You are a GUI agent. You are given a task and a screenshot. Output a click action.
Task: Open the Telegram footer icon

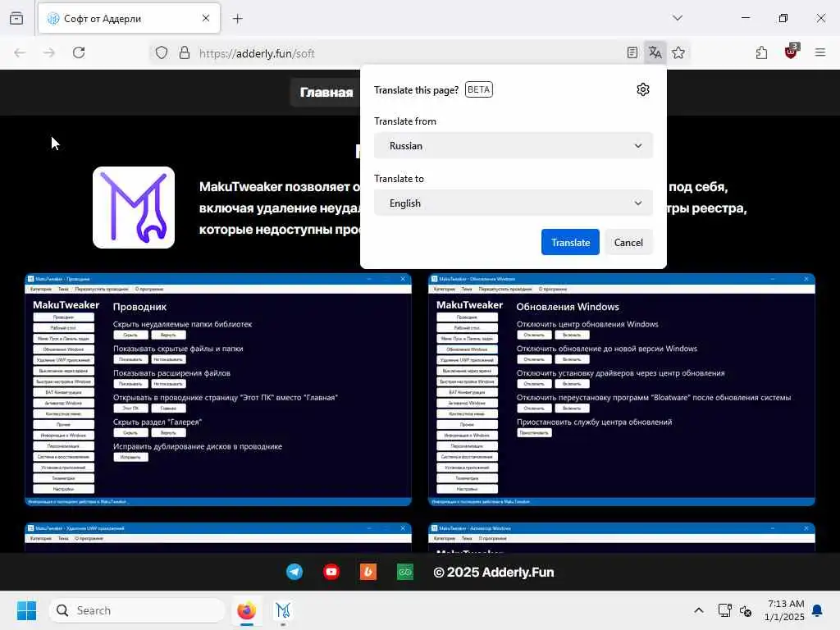click(294, 572)
